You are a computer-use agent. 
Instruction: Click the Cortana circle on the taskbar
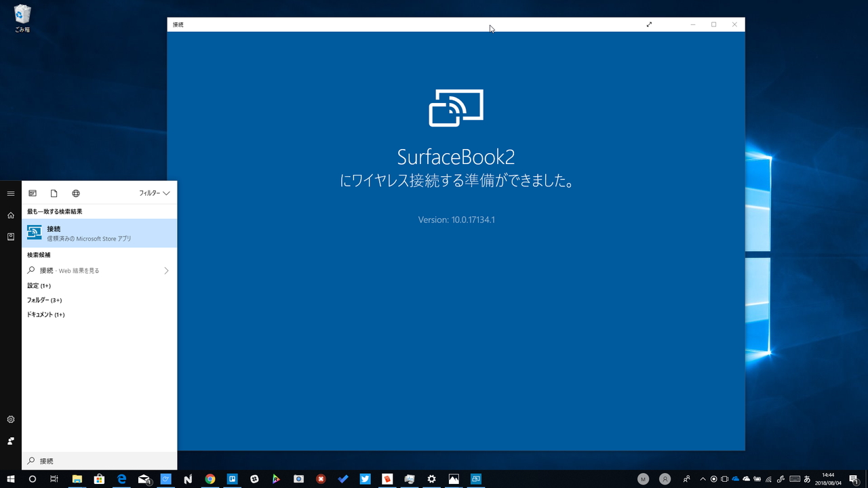(x=32, y=479)
